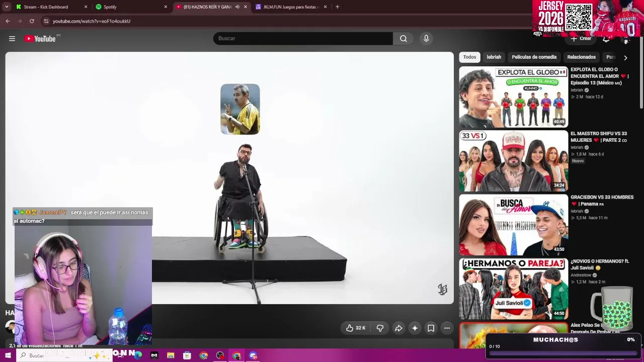Start voice search with the microphone

point(426,39)
